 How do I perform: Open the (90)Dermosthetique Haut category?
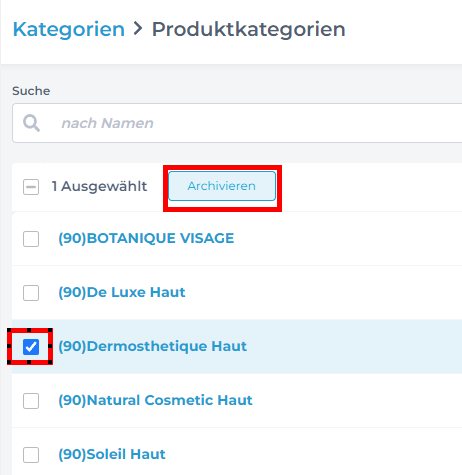152,346
